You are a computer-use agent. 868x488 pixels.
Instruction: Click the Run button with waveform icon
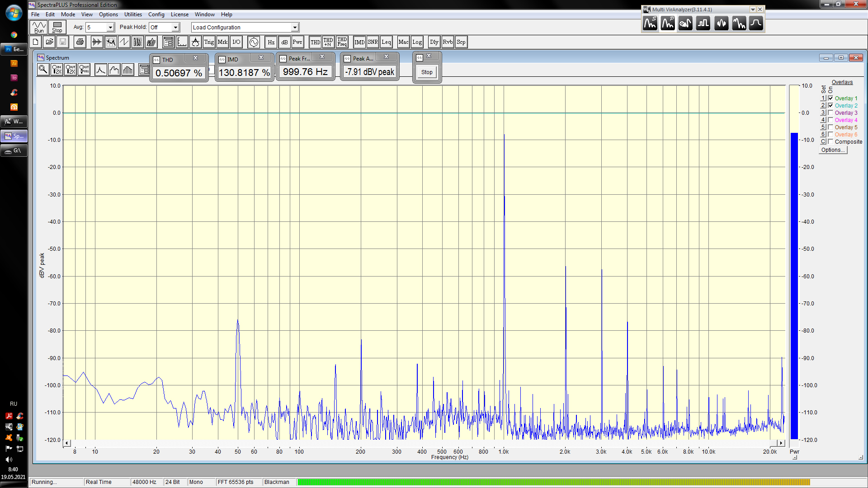click(x=39, y=27)
